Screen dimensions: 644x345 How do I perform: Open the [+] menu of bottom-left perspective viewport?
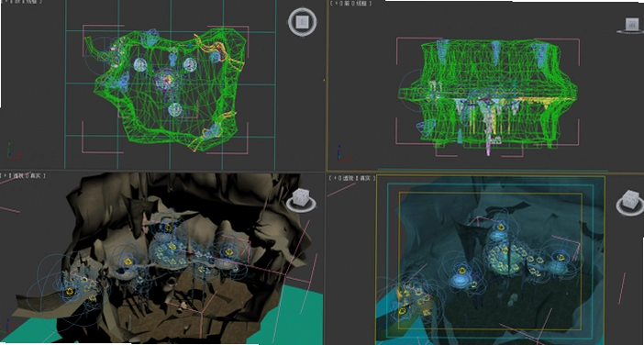click(x=5, y=175)
